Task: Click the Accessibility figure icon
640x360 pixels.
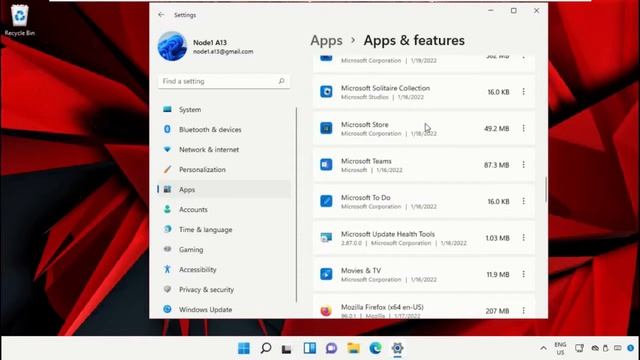Action: pyautogui.click(x=167, y=269)
